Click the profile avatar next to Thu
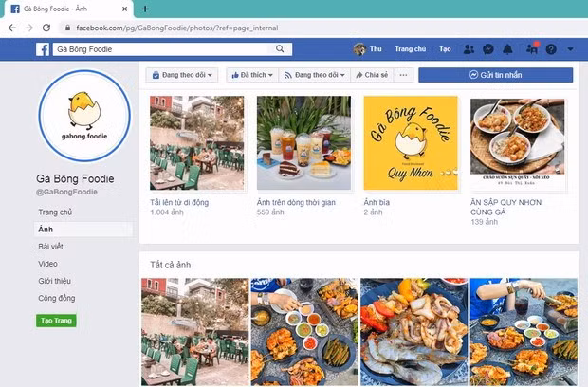Screen dimensions: 588x387 (359, 49)
